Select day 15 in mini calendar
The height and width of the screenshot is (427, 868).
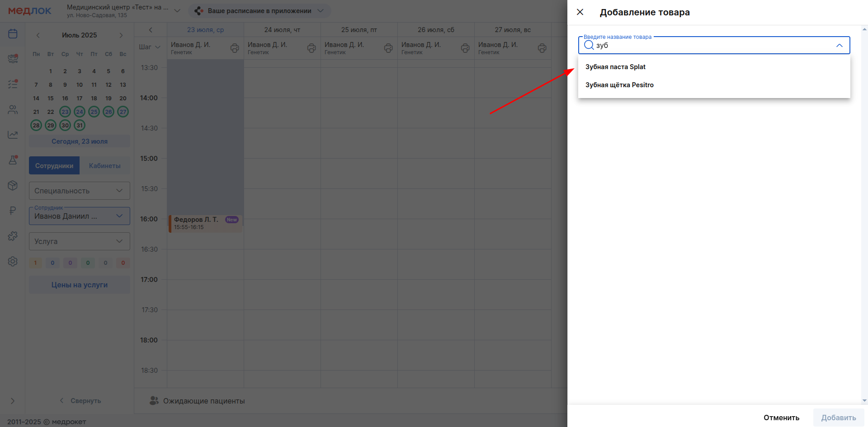pos(51,98)
